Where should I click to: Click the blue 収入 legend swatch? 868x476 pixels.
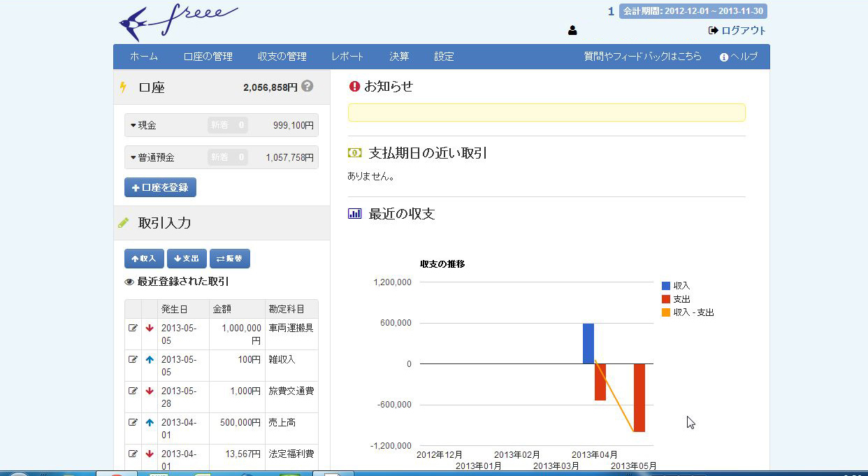click(666, 286)
